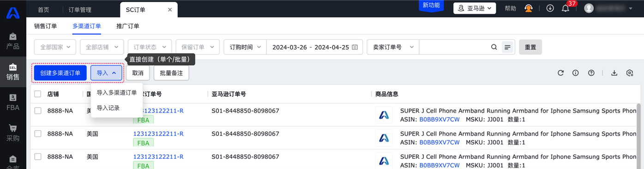This screenshot has height=169, width=644.
Task: Switch to the 订单管理 tab
Action: (x=80, y=10)
